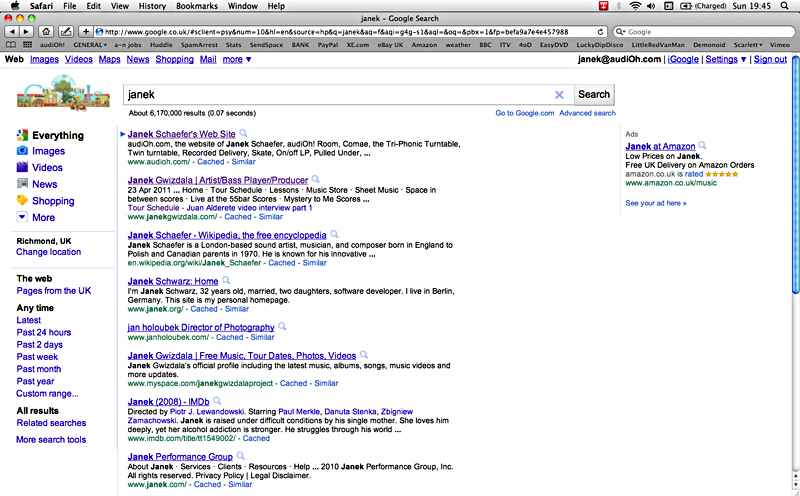Open the History menu in menu bar
This screenshot has width=800, height=496.
coord(152,6)
